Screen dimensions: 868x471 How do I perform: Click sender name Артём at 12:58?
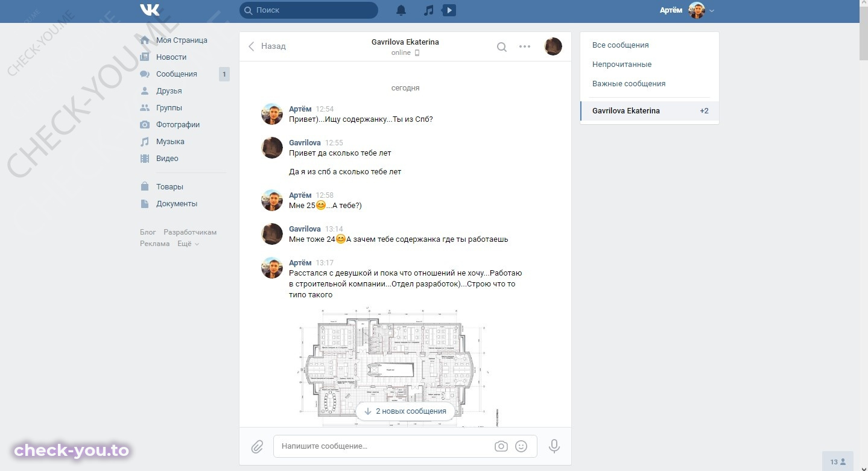click(300, 195)
